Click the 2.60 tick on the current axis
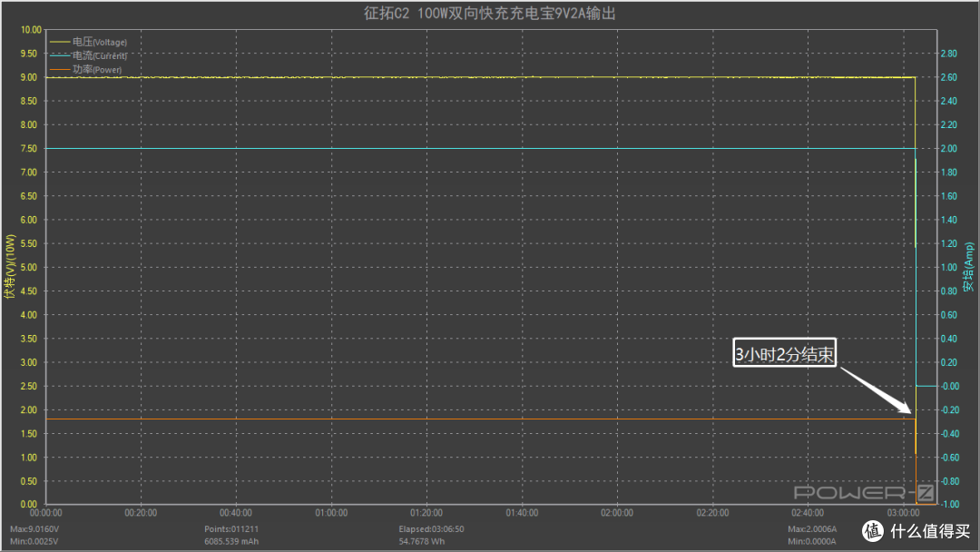 click(949, 77)
